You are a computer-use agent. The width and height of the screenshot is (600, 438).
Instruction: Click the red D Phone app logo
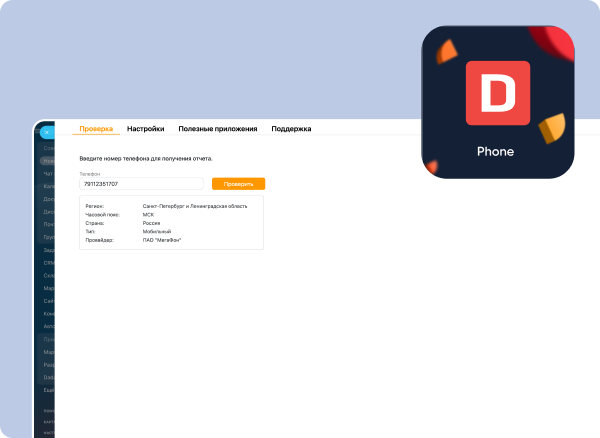[x=497, y=93]
